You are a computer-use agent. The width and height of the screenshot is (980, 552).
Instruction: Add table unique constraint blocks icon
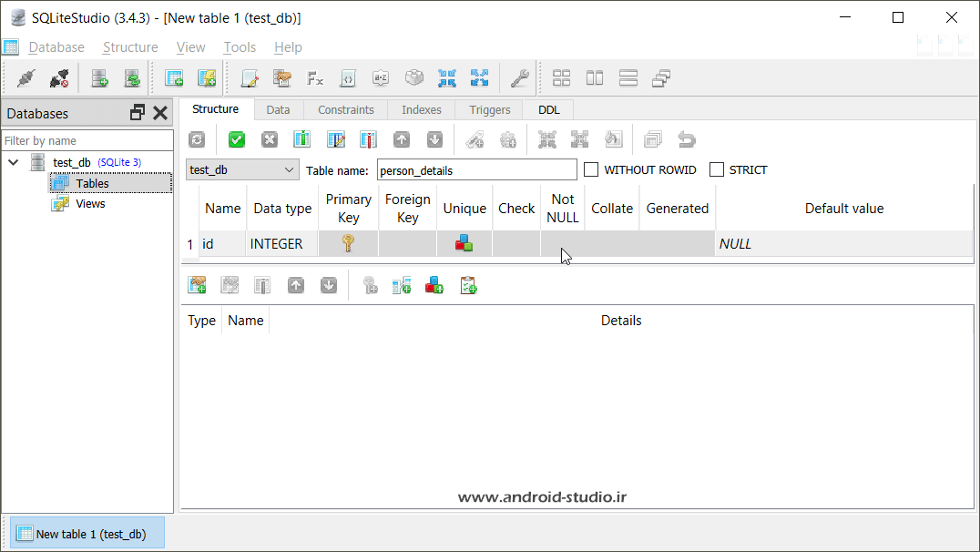[434, 286]
